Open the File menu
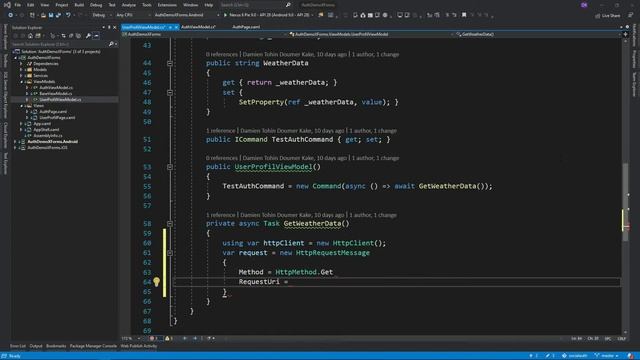 18,5
